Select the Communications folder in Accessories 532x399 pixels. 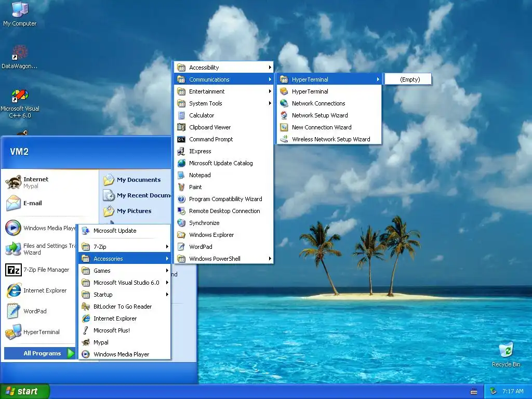coord(223,79)
